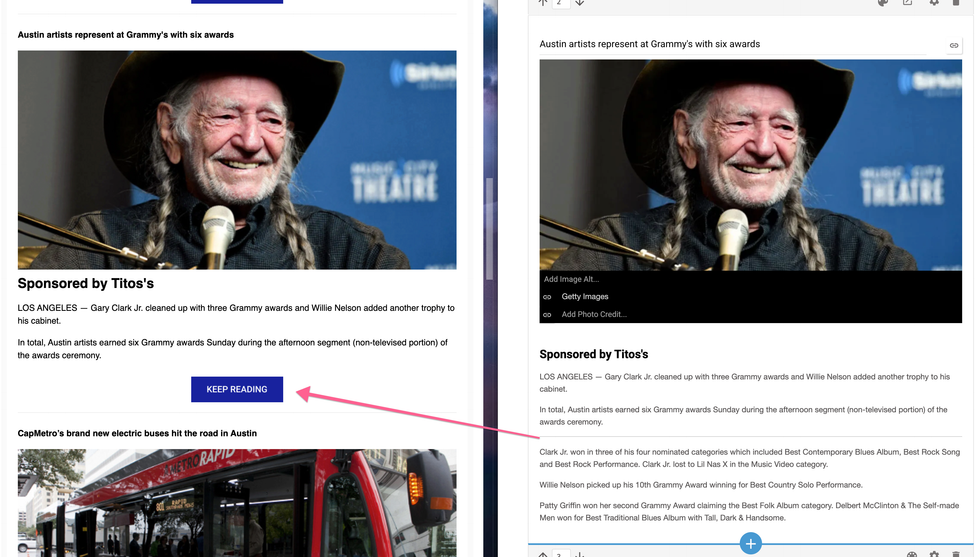
Task: Open the color palette icon in top toolbar
Action: 882,3
